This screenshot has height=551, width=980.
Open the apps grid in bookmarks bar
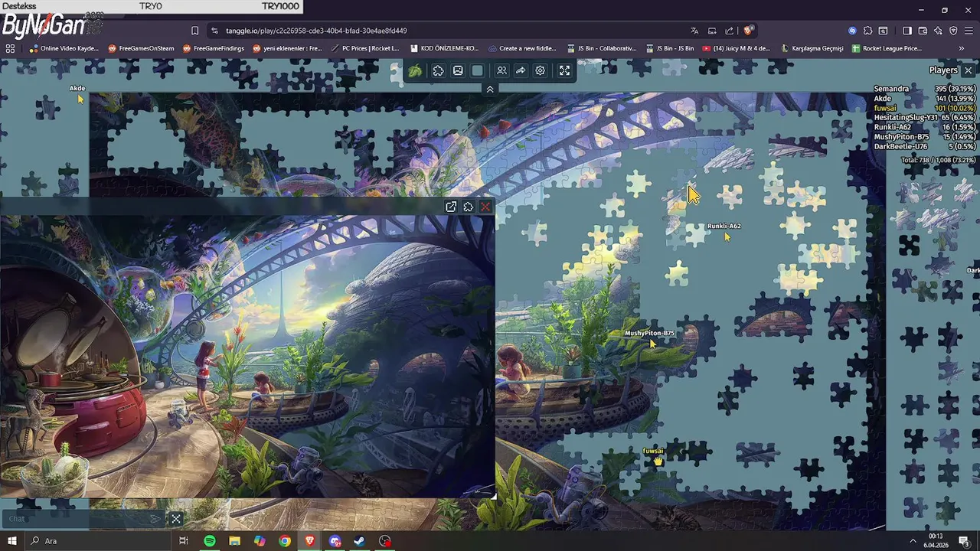(x=10, y=48)
